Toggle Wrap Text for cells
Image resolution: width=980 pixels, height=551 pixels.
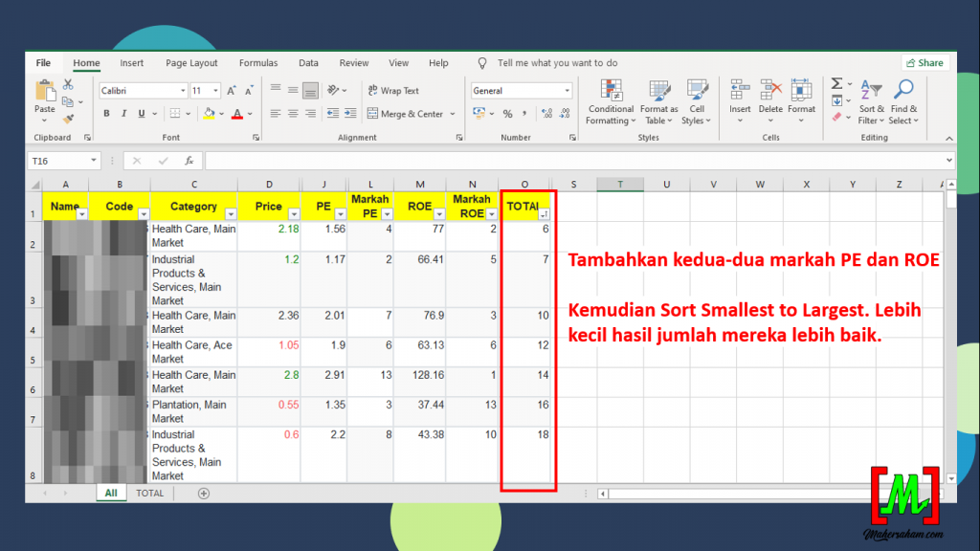392,91
